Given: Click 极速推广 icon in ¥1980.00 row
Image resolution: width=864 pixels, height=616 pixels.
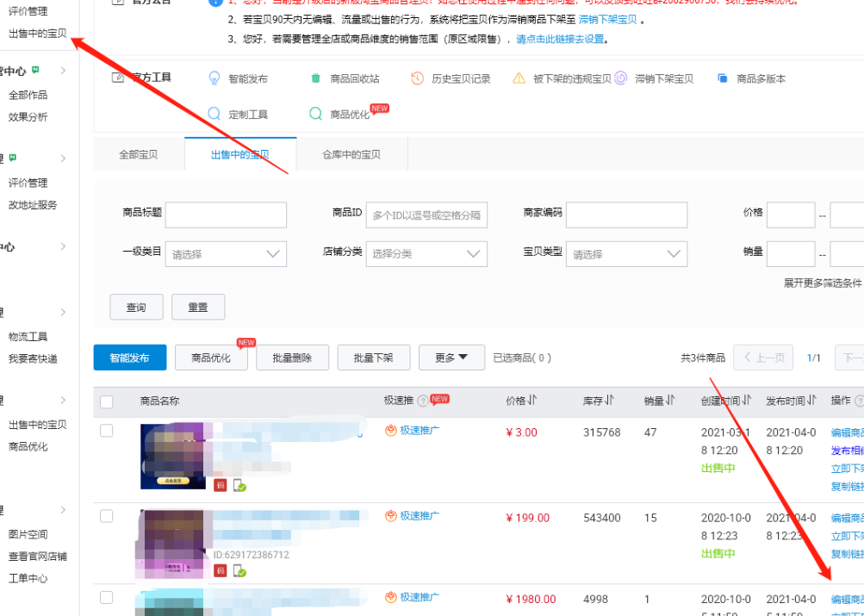Looking at the screenshot, I should (391, 597).
